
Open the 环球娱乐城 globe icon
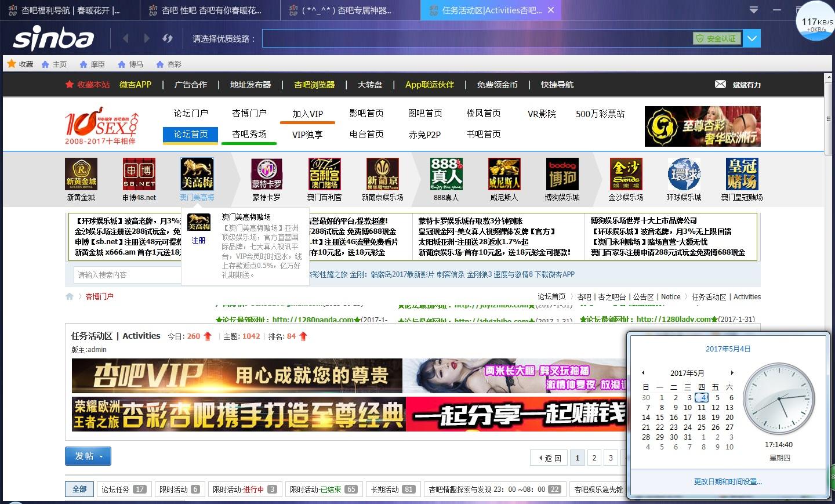coord(684,174)
